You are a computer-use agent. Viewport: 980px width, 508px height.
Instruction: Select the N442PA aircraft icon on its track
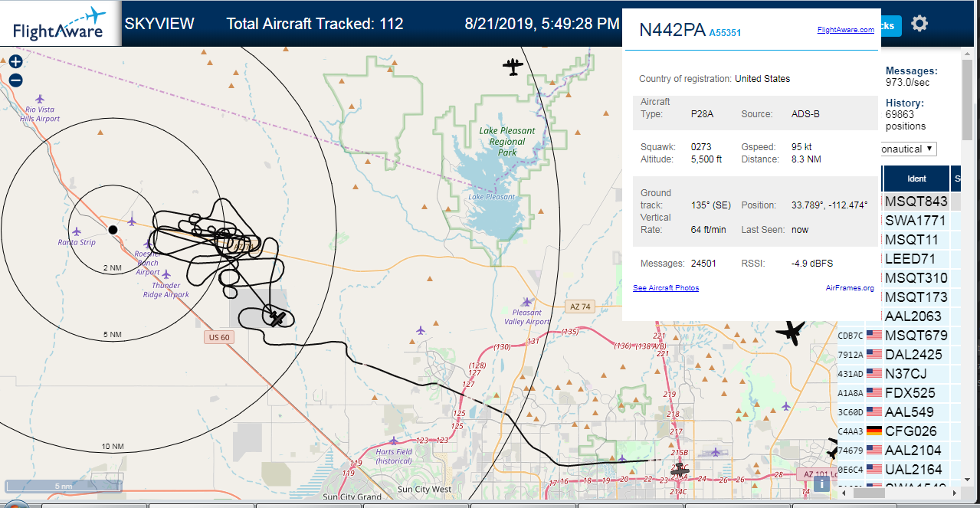pyautogui.click(x=277, y=316)
